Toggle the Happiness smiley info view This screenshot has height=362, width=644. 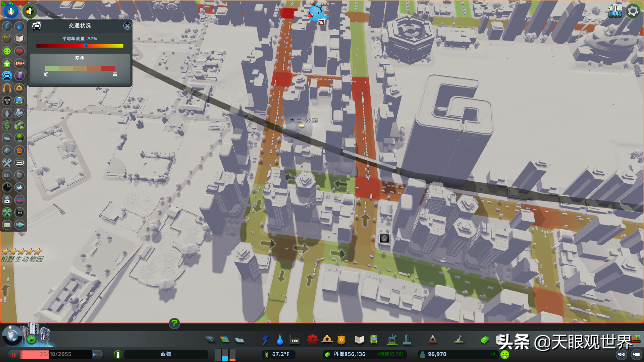[7, 51]
